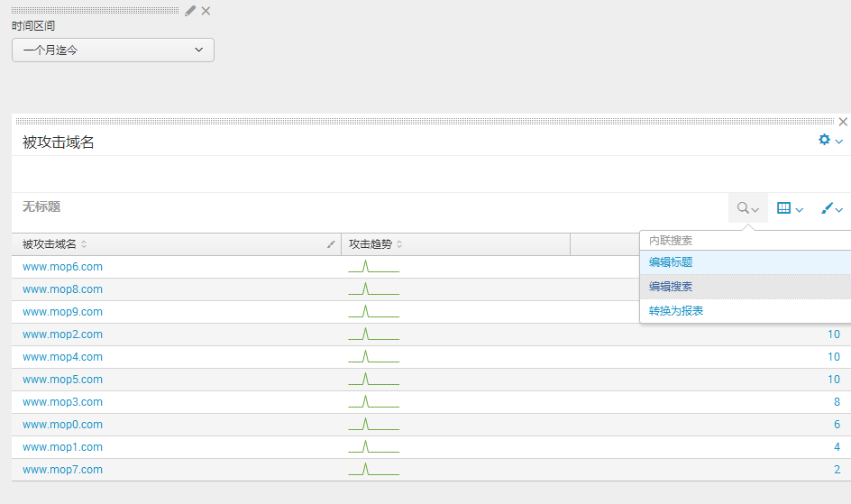Open the 一个月迄今 time range dropdown
The width and height of the screenshot is (851, 504).
coord(113,50)
